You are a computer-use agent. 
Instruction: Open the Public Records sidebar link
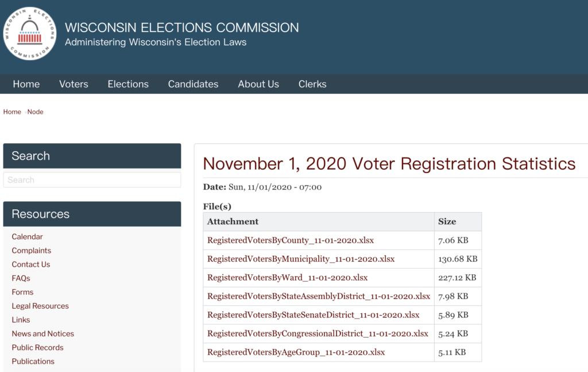click(37, 347)
